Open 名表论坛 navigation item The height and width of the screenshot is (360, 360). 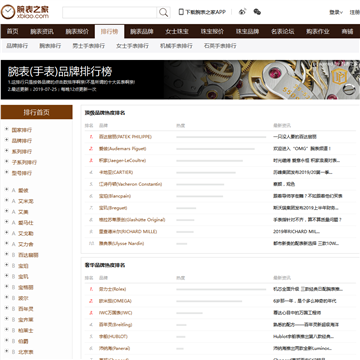point(283,32)
